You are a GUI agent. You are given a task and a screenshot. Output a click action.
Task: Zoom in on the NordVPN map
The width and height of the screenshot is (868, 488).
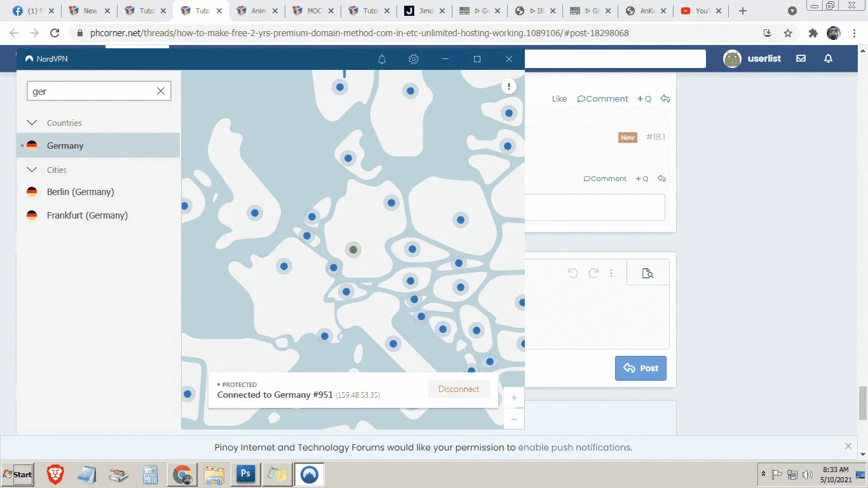tap(514, 398)
